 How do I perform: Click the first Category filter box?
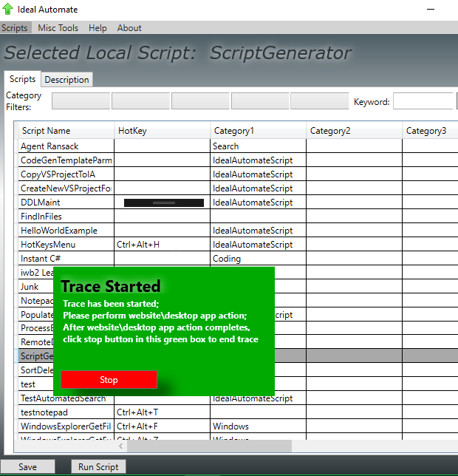pos(81,101)
